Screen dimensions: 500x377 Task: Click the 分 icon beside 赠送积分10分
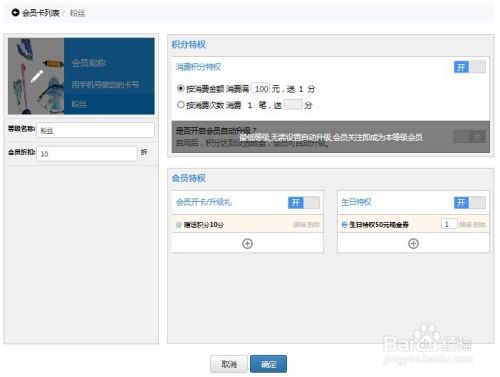[179, 225]
